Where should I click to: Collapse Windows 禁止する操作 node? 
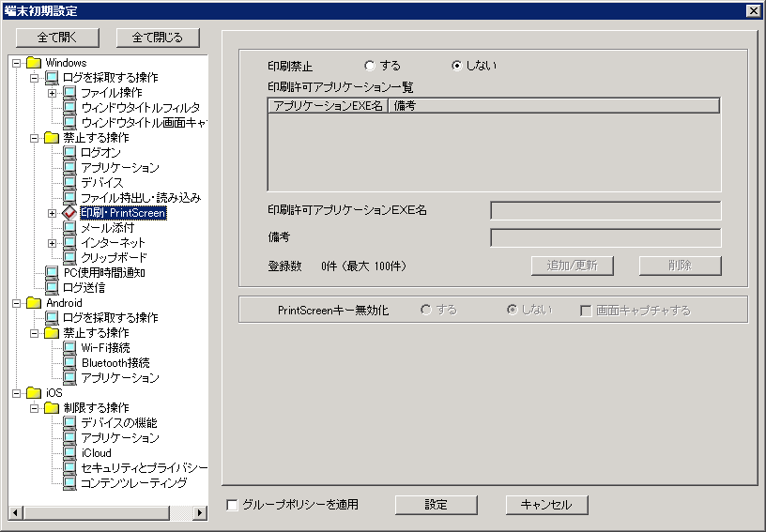tap(34, 138)
